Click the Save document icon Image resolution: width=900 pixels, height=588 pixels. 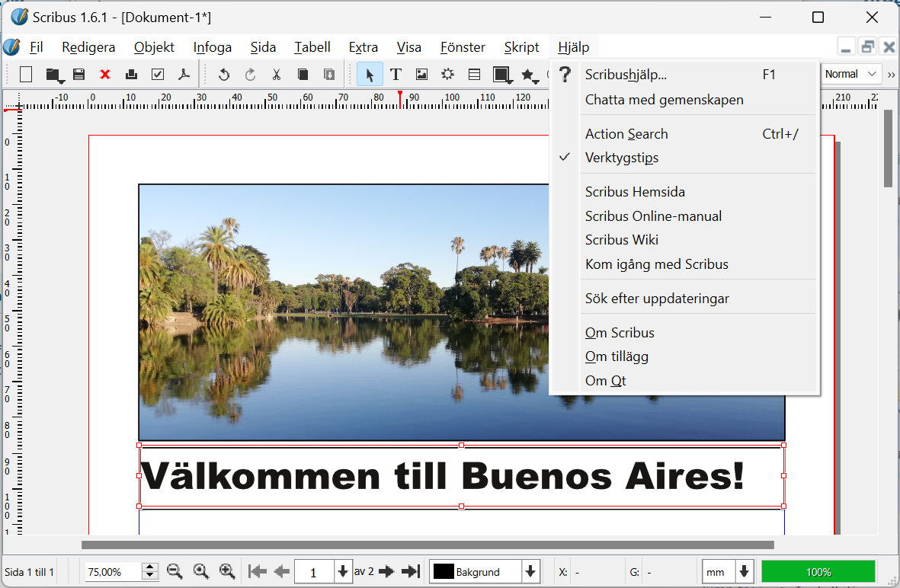[x=78, y=75]
